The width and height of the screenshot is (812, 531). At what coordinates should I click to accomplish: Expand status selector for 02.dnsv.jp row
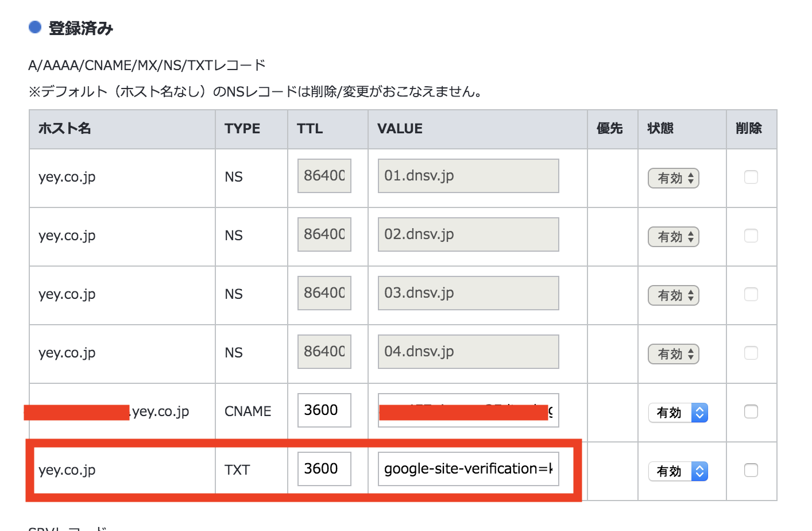674,237
